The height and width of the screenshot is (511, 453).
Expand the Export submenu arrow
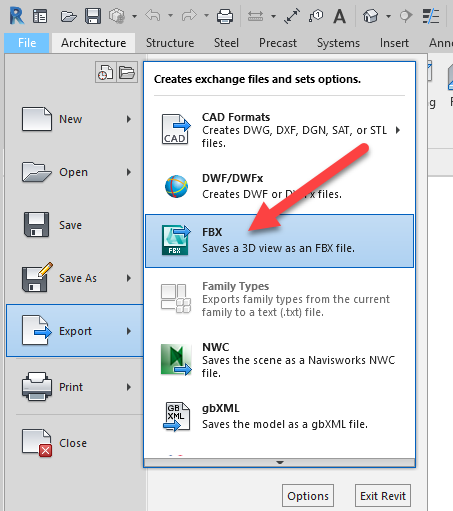[129, 331]
